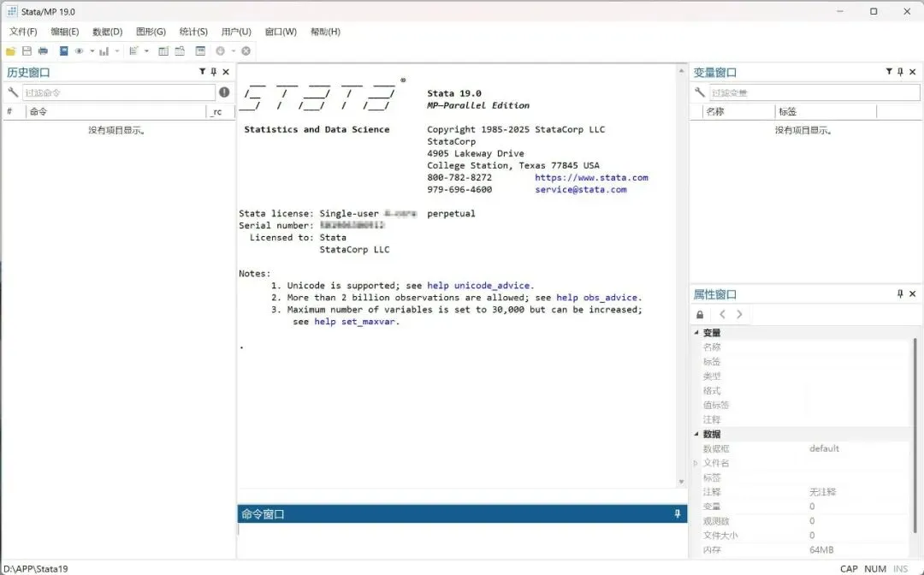Open the Viewer eye dropdown arrow
The height and width of the screenshot is (575, 924).
pyautogui.click(x=92, y=51)
